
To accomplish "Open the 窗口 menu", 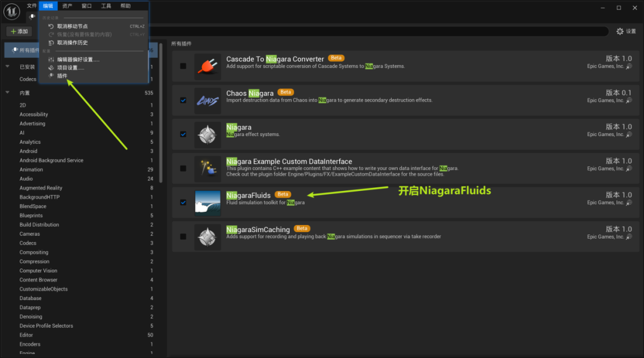I will (x=86, y=6).
